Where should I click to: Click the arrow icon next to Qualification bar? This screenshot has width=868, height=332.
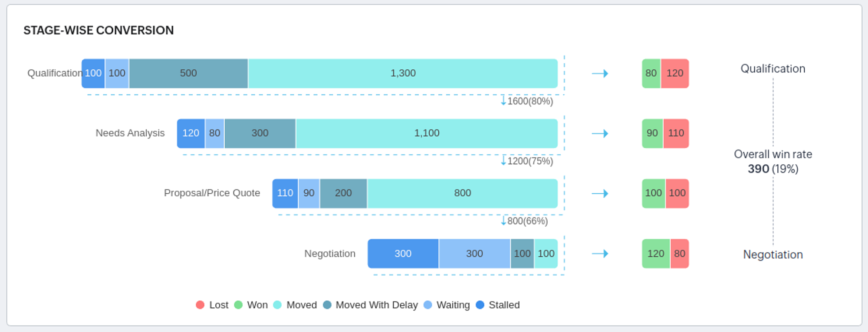tap(600, 74)
